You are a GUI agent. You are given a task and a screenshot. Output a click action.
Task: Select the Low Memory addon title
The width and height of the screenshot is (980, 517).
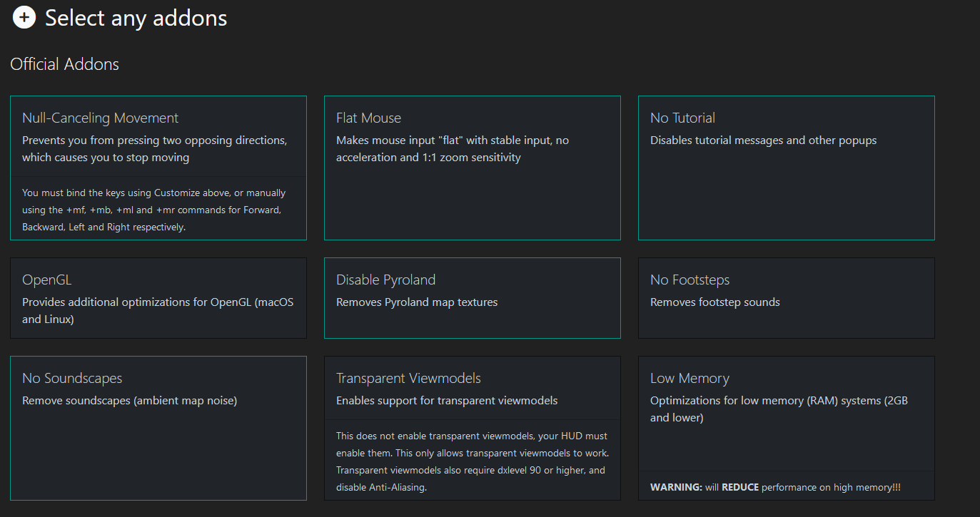pyautogui.click(x=689, y=378)
